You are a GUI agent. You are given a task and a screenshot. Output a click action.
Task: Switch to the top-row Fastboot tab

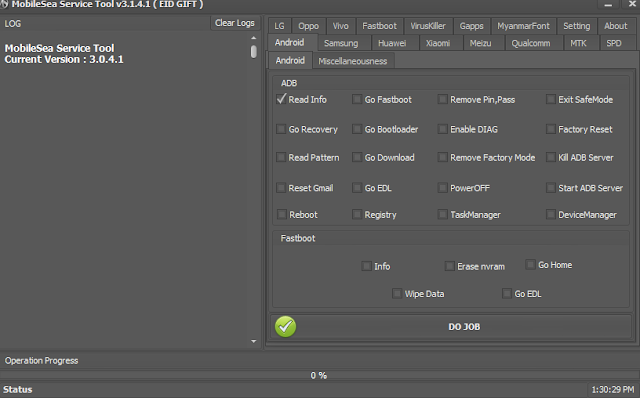point(380,26)
